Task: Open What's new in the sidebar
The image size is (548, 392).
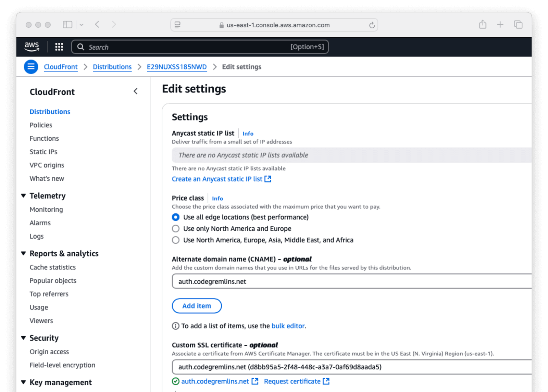Action: tap(47, 178)
